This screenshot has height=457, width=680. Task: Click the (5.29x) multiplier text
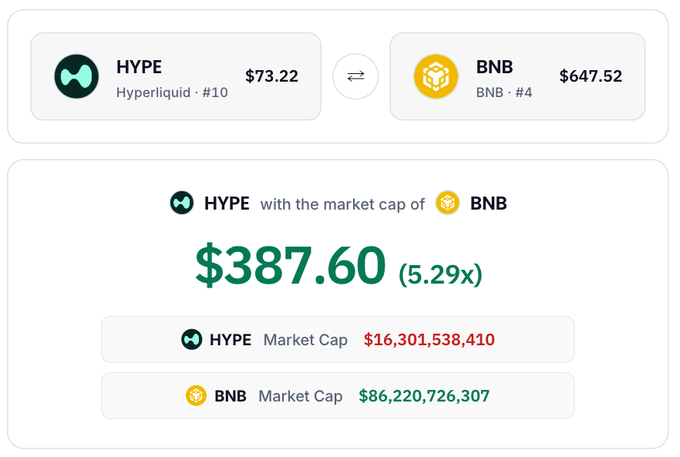(440, 274)
